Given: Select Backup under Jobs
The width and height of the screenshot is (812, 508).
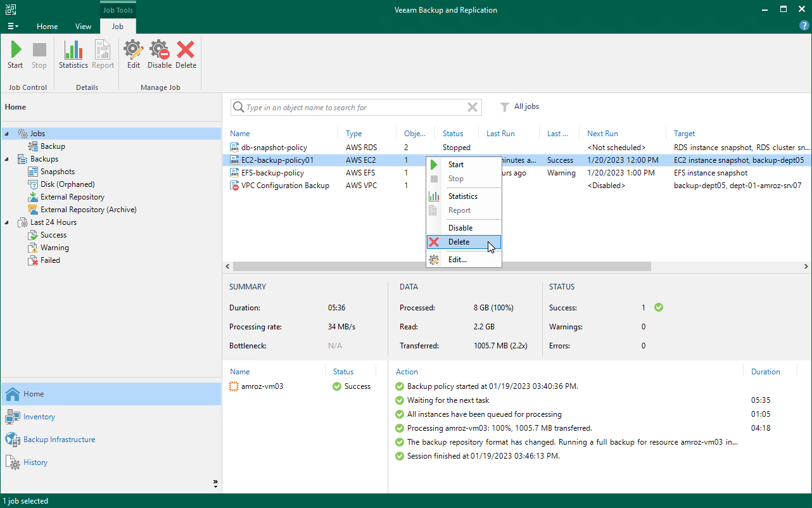Looking at the screenshot, I should coord(53,146).
